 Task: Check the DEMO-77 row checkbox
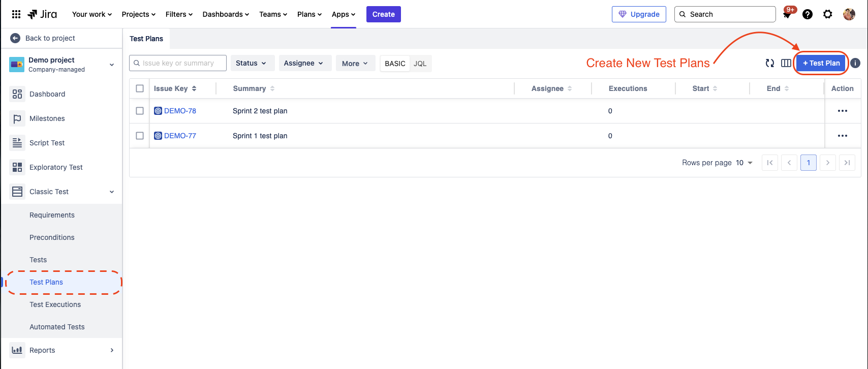pyautogui.click(x=140, y=136)
